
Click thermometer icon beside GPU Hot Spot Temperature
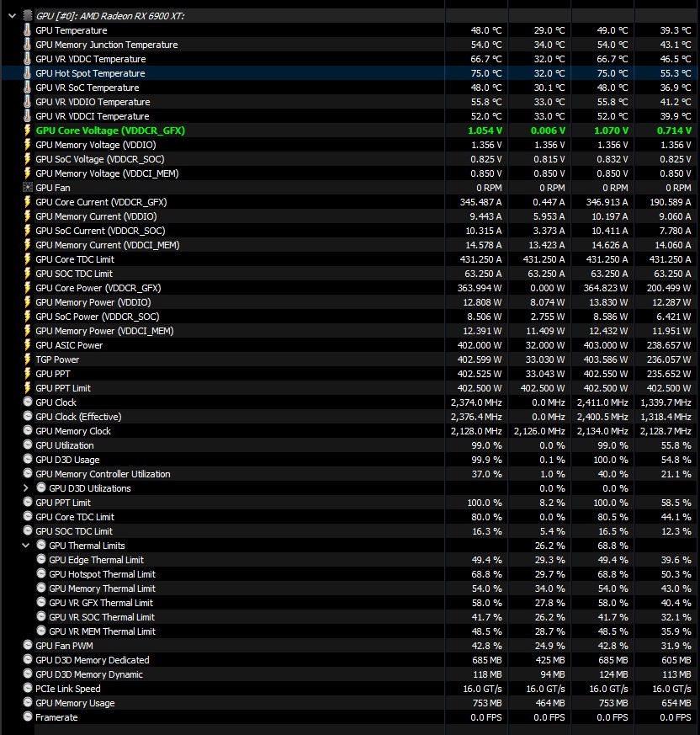coord(27,73)
